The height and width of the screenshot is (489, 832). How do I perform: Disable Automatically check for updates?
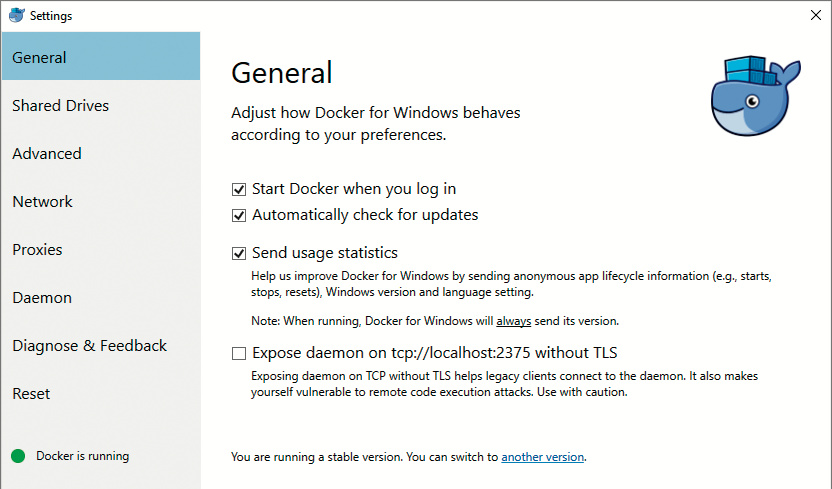[x=239, y=215]
